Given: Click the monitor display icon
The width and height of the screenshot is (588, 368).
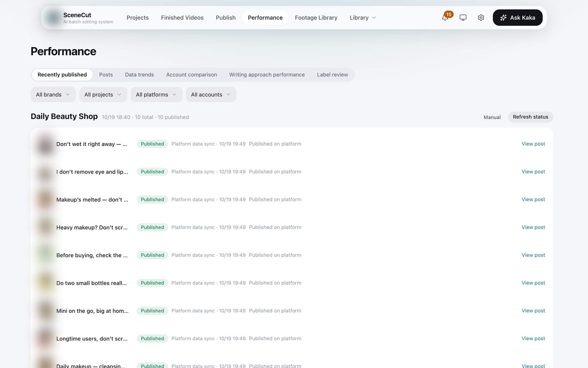Looking at the screenshot, I should coord(463,18).
